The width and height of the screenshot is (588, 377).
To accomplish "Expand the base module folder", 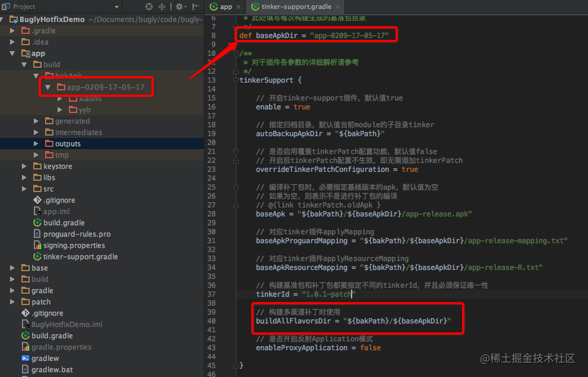I will 12,268.
